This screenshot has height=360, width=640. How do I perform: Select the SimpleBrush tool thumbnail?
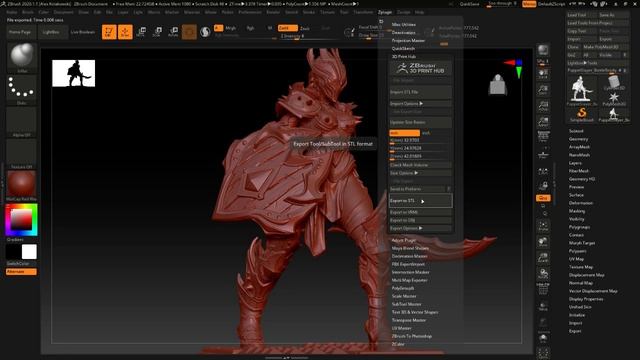[x=582, y=113]
